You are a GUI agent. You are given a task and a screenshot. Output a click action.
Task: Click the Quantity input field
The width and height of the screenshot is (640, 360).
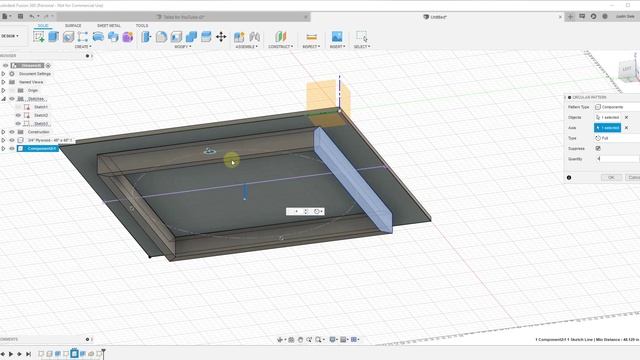[x=617, y=159]
